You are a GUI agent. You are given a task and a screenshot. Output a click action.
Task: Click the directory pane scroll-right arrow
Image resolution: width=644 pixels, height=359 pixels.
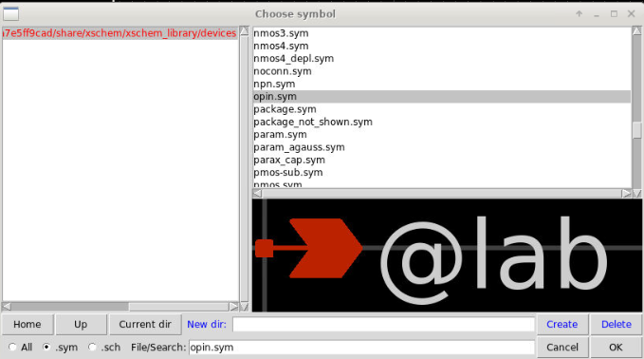pyautogui.click(x=233, y=307)
